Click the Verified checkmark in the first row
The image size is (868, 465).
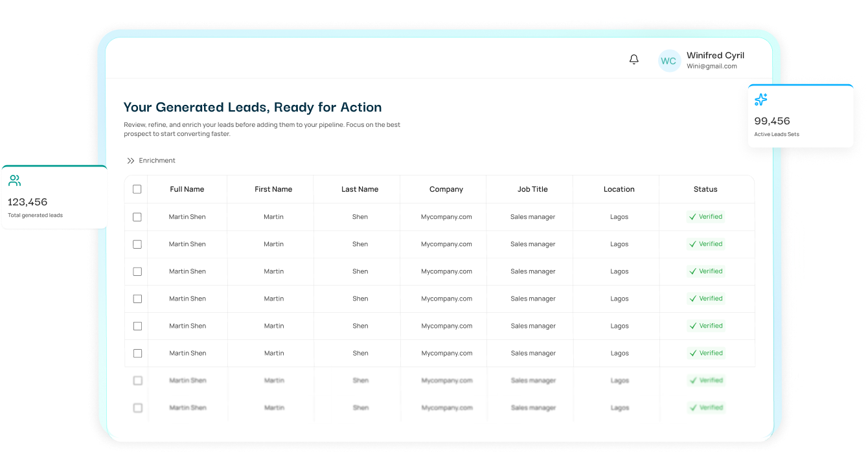692,217
